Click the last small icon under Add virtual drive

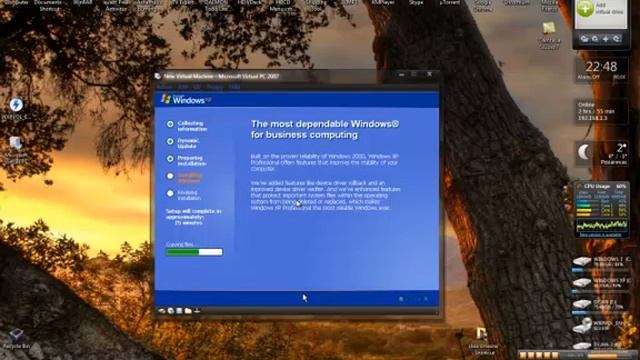[x=616, y=39]
